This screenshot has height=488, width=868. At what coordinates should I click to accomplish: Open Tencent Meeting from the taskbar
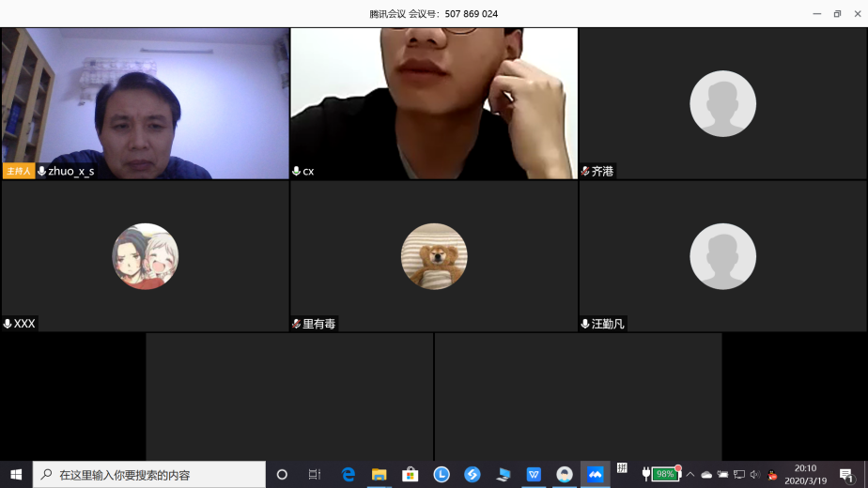tap(595, 474)
